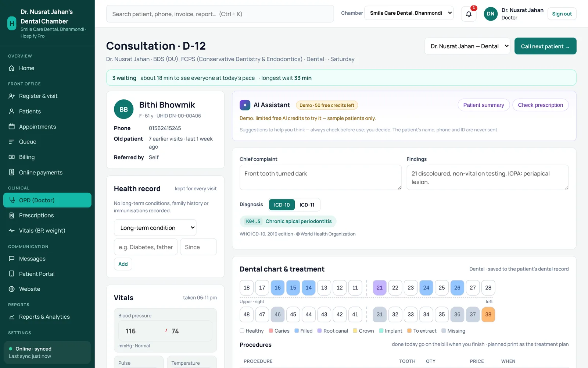Select tooth 38 on the dental chart
The width and height of the screenshot is (588, 368).
pos(488,314)
